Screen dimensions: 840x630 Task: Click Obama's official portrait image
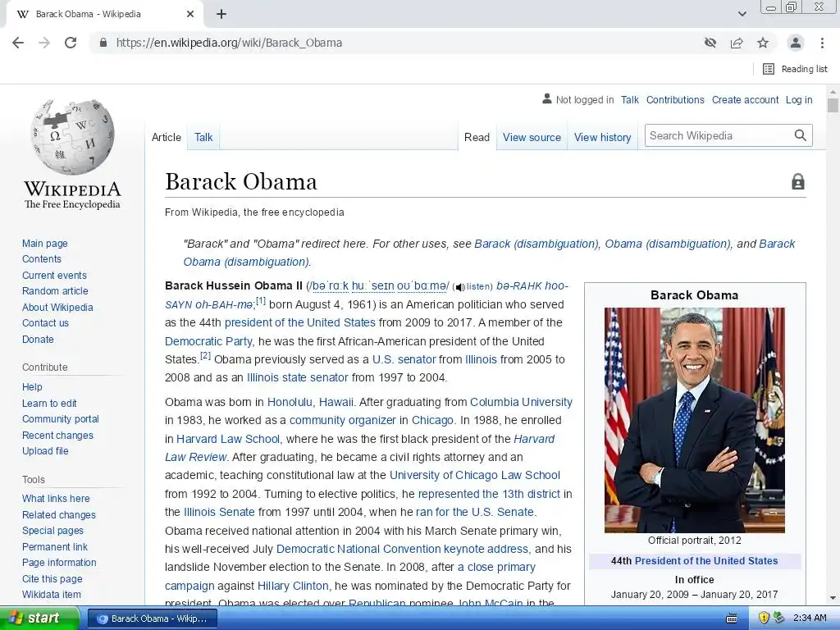[695, 420]
